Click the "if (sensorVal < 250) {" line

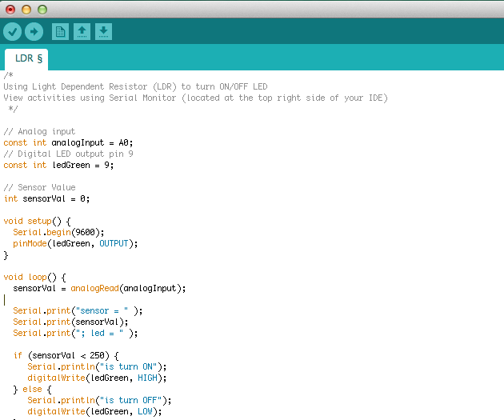point(66,356)
